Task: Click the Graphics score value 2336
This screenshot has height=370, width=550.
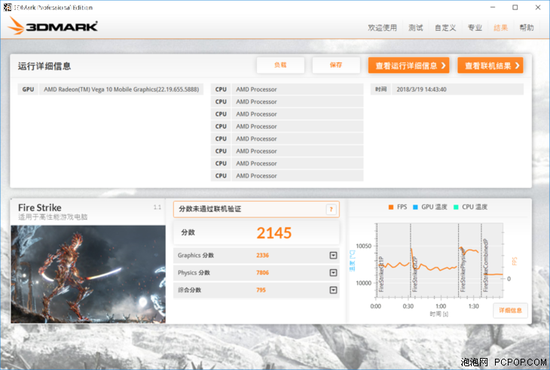Action: (262, 255)
